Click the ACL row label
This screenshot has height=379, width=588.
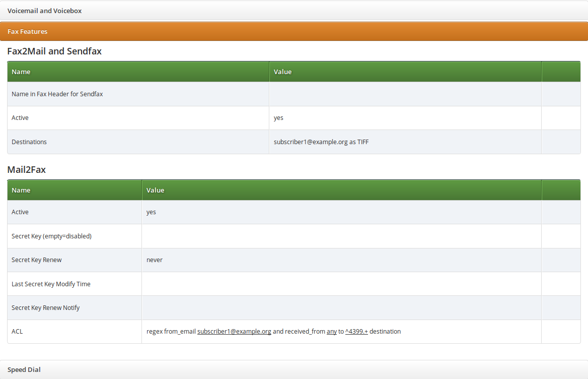[17, 332]
